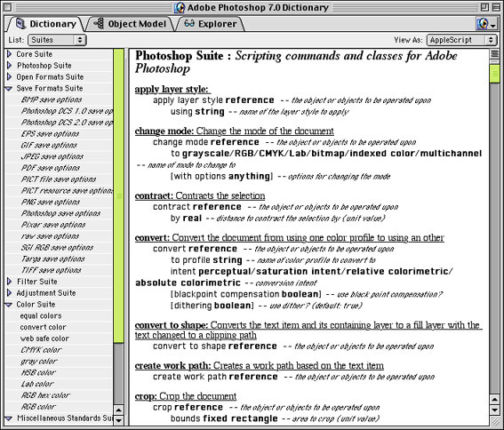The height and width of the screenshot is (430, 504).
Task: Select Lab color class
Action: click(37, 384)
